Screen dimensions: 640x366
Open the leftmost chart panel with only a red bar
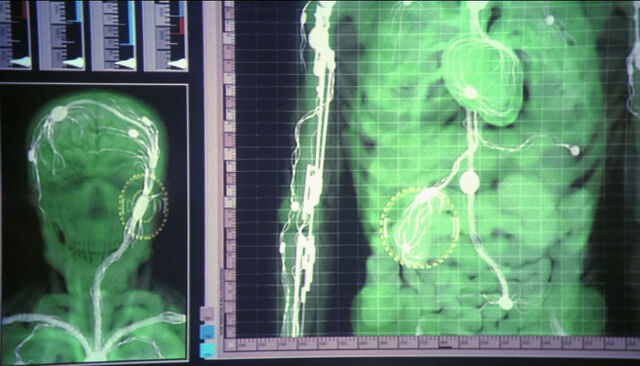(15, 34)
